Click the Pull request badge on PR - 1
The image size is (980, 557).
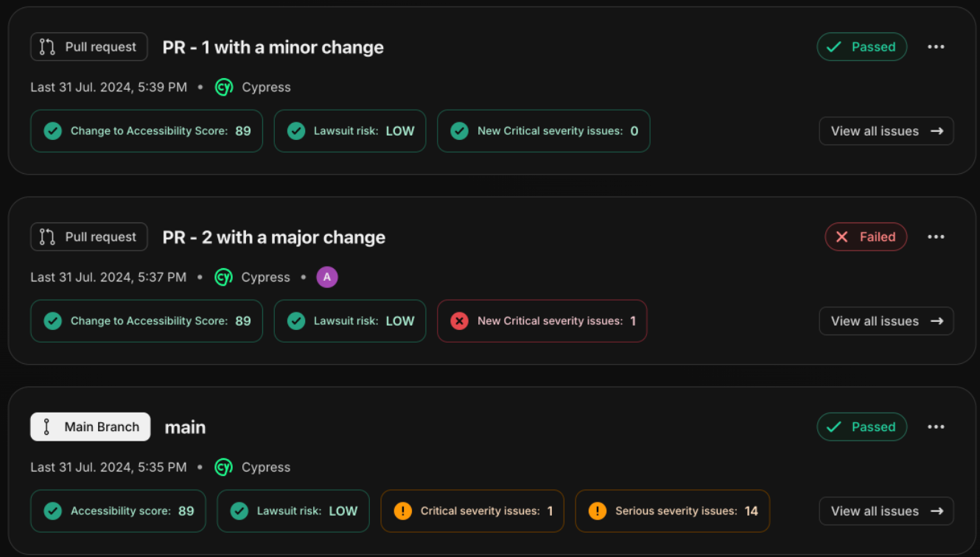coord(89,47)
